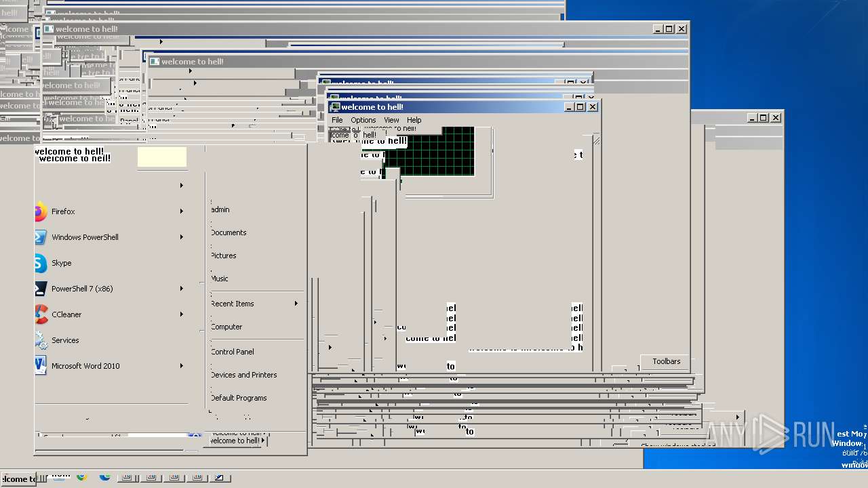
Task: Open CCleaner via its icon
Action: coord(41,314)
